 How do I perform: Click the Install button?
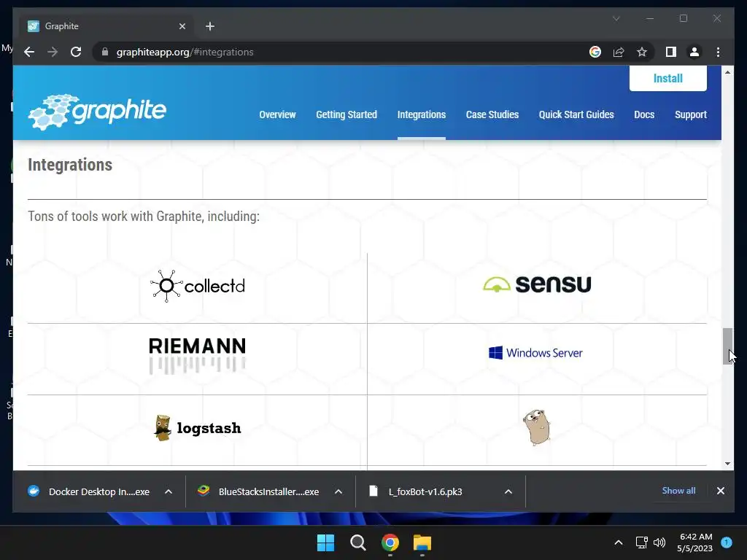pyautogui.click(x=667, y=78)
